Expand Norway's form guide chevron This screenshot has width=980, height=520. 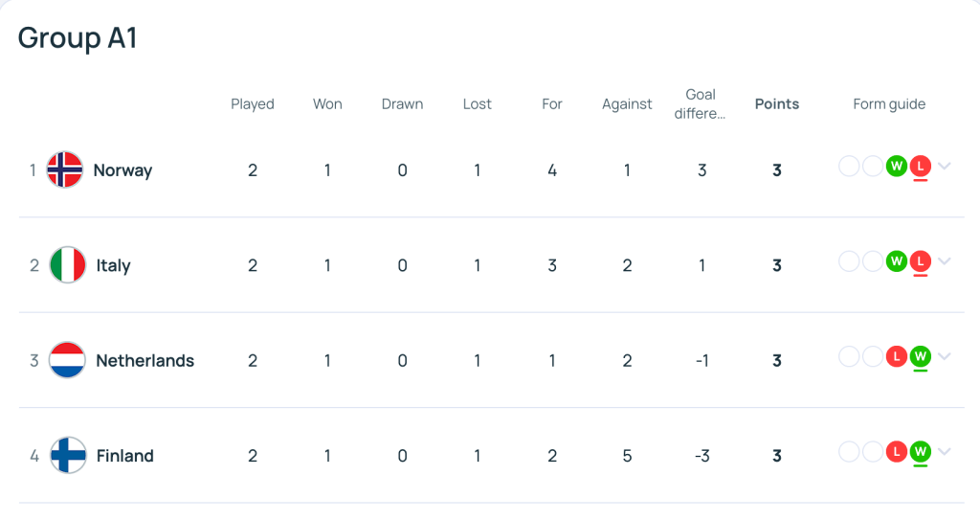tap(945, 167)
